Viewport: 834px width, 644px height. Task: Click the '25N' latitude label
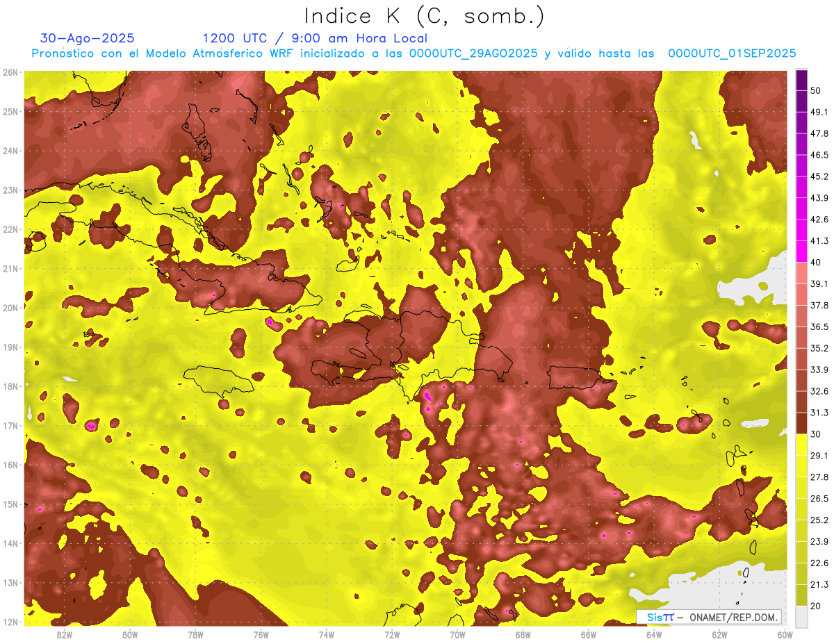[x=10, y=112]
